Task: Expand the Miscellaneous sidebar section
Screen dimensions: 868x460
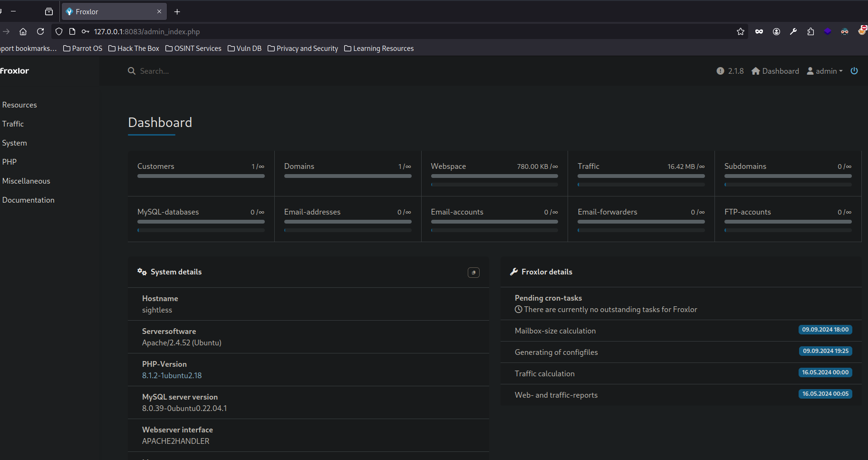Action: 26,181
